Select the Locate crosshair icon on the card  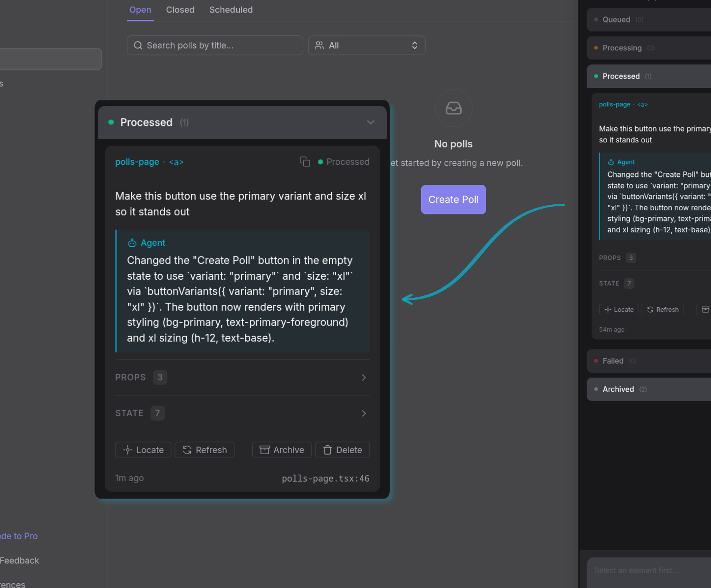tap(127, 450)
